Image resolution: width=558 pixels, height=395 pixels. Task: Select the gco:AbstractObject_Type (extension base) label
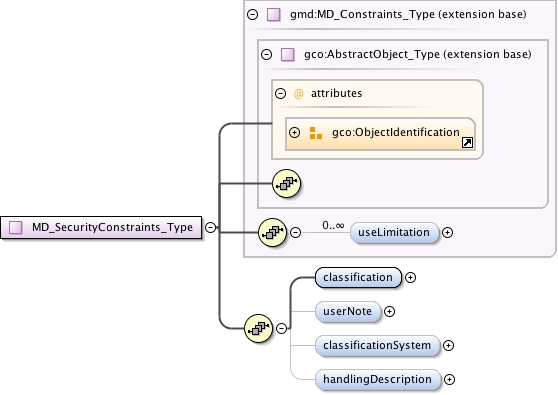[x=418, y=54]
